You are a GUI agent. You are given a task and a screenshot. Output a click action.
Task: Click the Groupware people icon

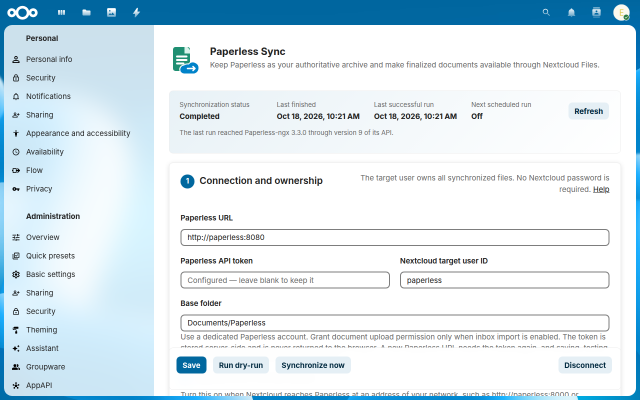pyautogui.click(x=16, y=367)
